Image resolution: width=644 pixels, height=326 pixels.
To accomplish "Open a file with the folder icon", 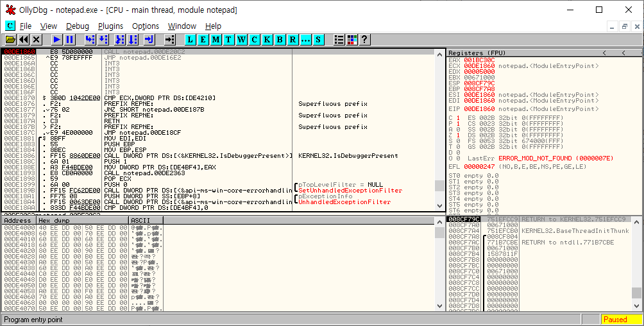I will (x=10, y=39).
